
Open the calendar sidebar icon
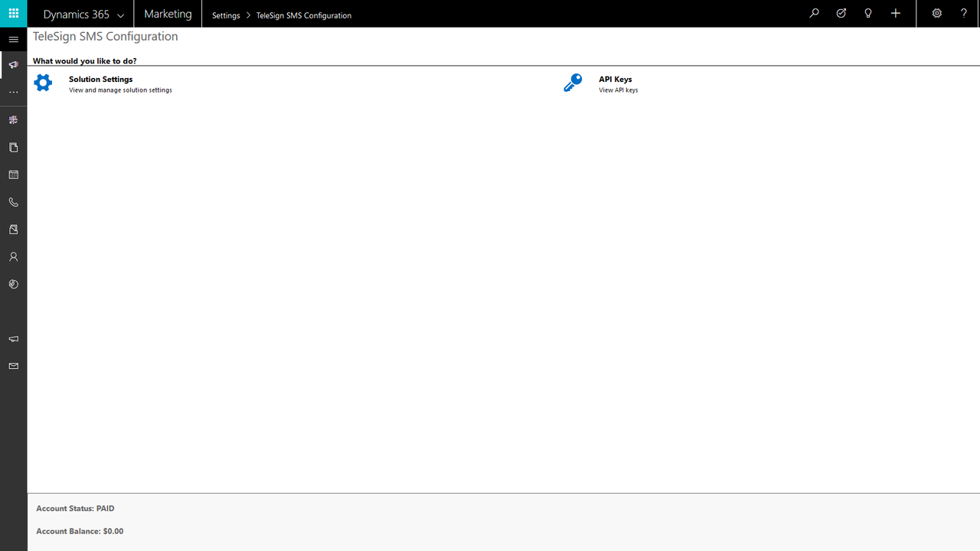(x=13, y=174)
